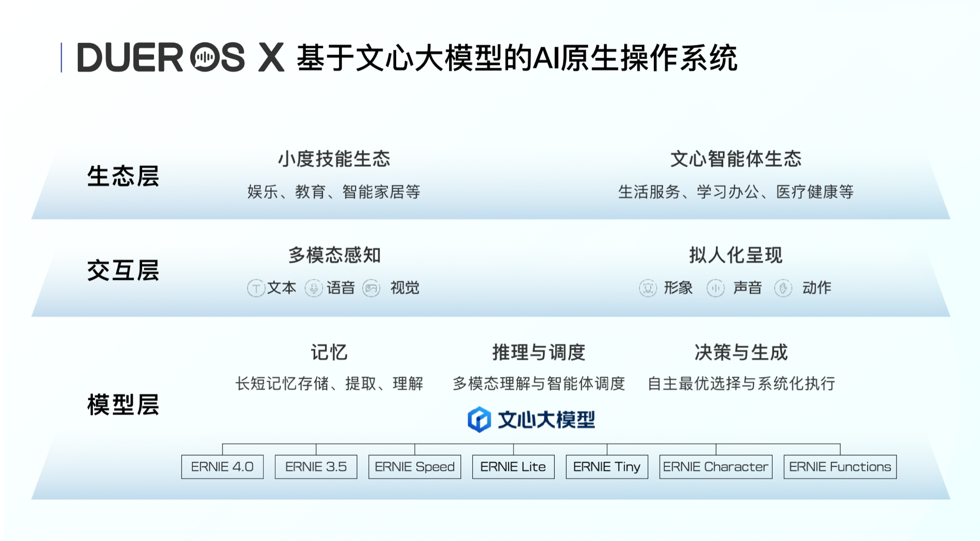Click the vision icon beside 视觉
980x541 pixels.
pyautogui.click(x=371, y=288)
